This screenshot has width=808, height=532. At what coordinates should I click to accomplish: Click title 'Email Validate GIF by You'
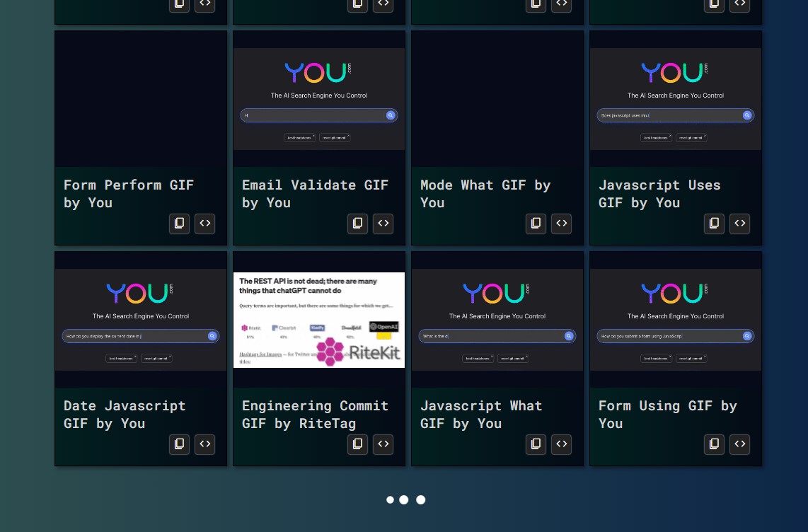(315, 194)
